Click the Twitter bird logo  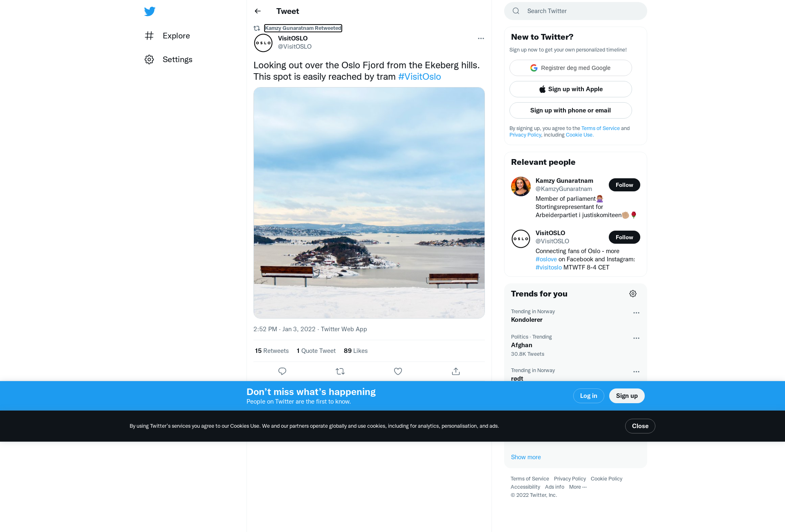(150, 11)
